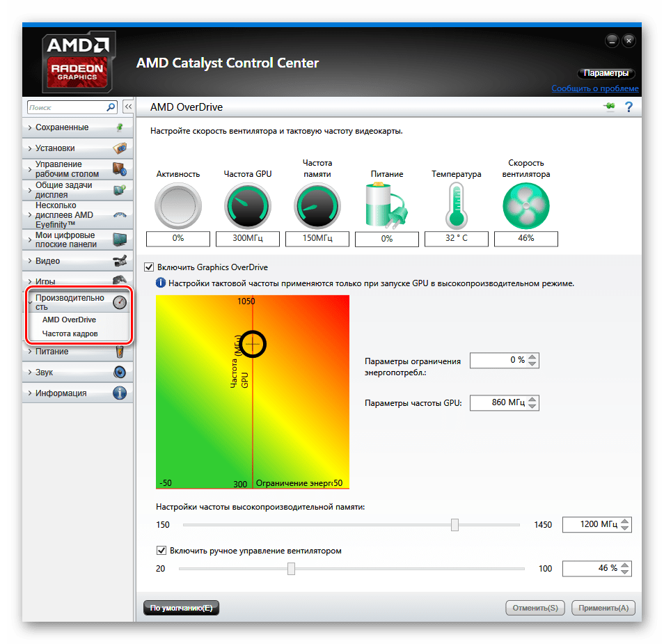
Task: Click the Видео camera icon
Action: click(120, 260)
